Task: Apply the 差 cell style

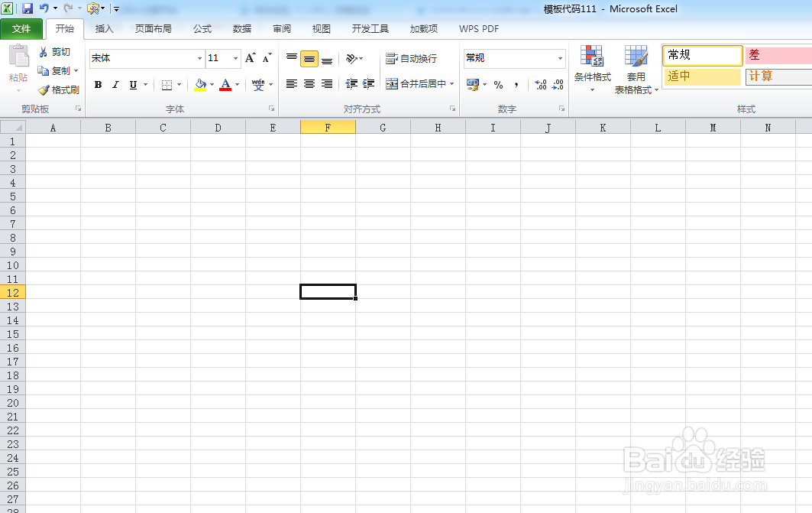Action: (778, 55)
